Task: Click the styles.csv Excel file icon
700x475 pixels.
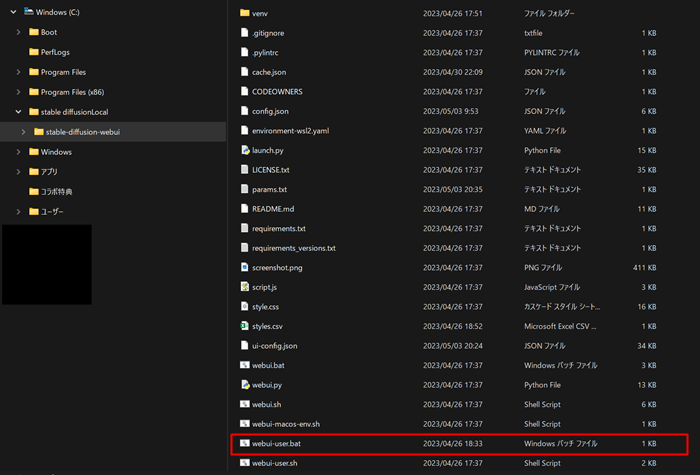Action: click(244, 326)
